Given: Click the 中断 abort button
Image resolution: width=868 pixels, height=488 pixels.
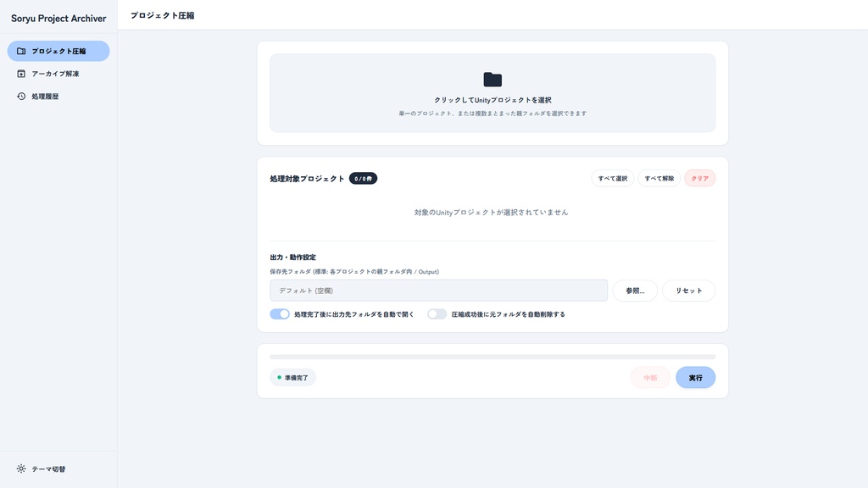Looking at the screenshot, I should (650, 378).
